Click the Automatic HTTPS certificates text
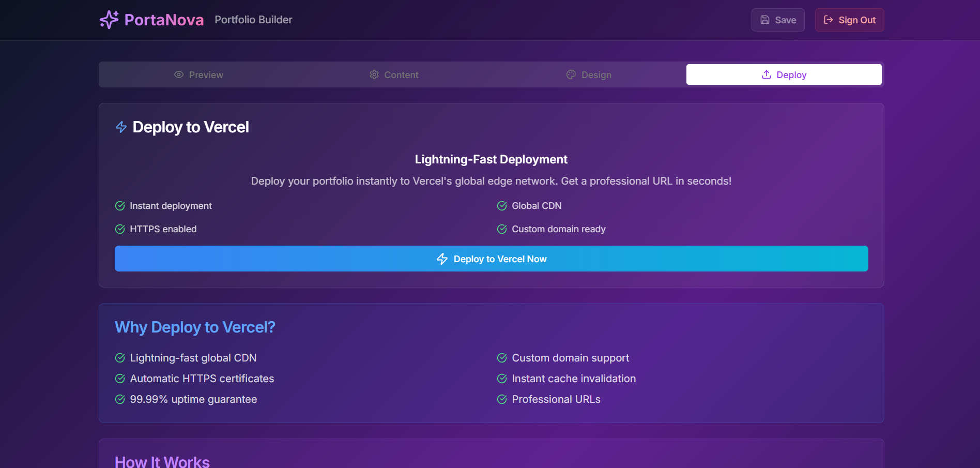The height and width of the screenshot is (468, 980). (202, 379)
